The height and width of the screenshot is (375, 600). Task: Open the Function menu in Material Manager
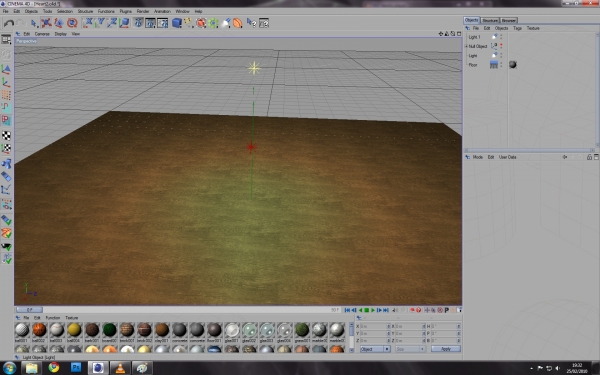(53, 318)
